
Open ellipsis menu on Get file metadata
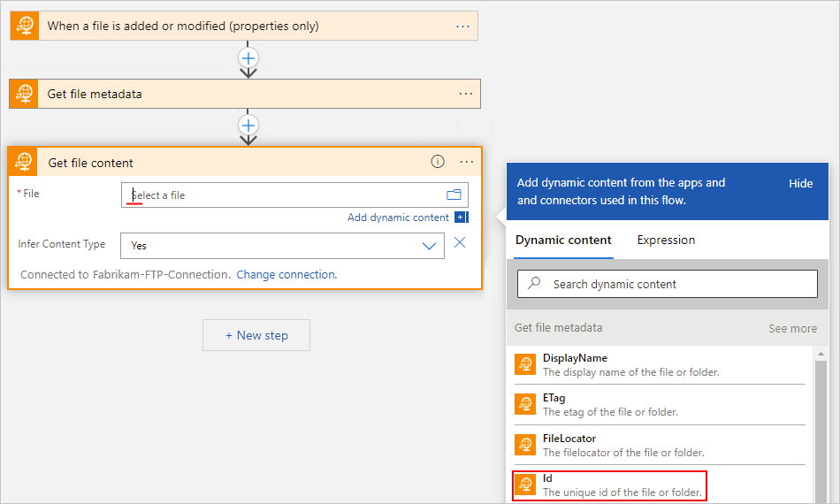coord(466,94)
